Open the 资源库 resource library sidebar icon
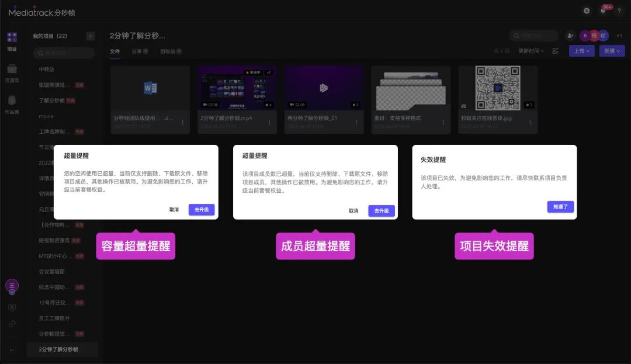 pos(12,72)
